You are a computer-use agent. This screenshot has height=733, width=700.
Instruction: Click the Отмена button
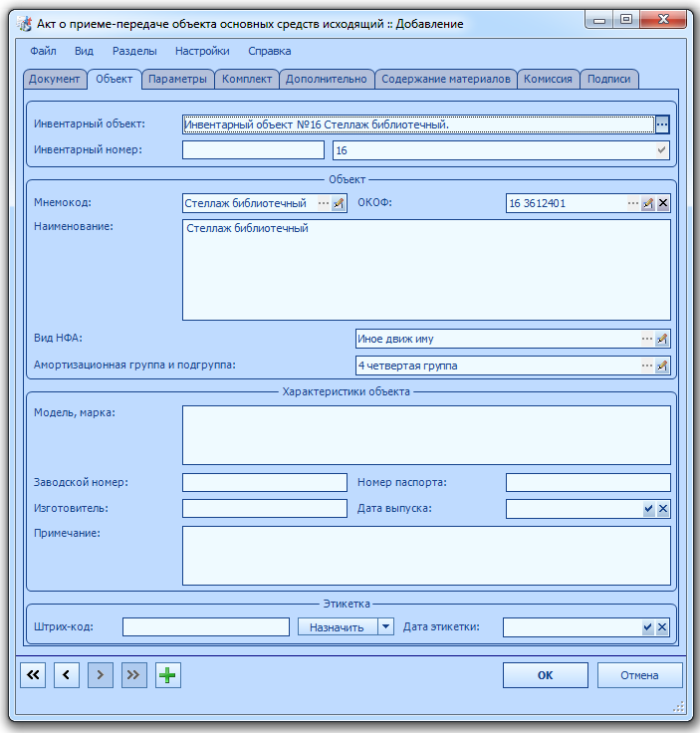(x=639, y=675)
